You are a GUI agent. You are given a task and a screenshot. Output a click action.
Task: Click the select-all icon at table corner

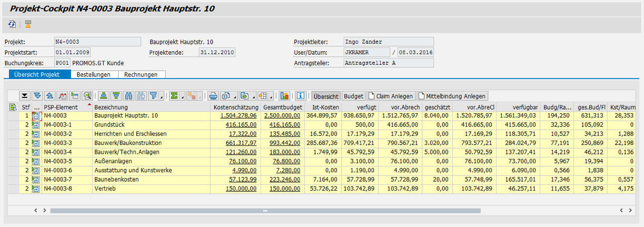pos(13,107)
